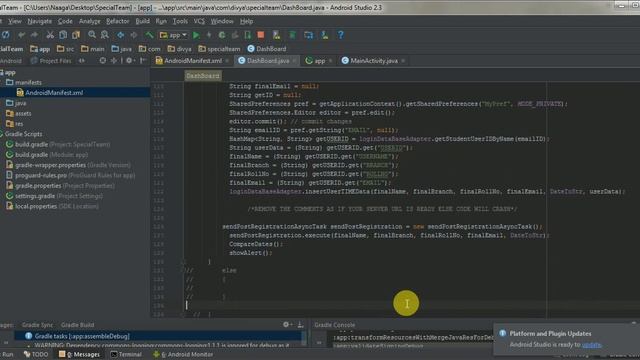The height and width of the screenshot is (360, 640).
Task: Open the Code menu
Action: (65, 21)
